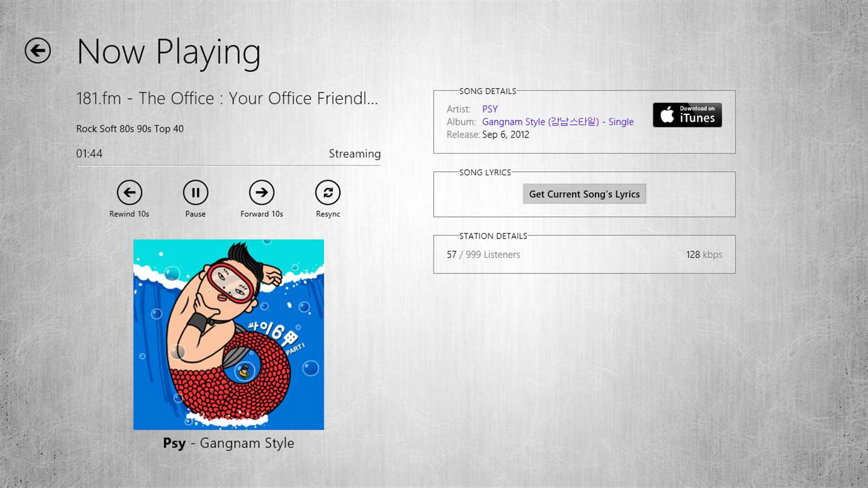This screenshot has width=868, height=488.
Task: Click the 'Rock Soft 80s 90s Top 40' genre text
Action: (130, 128)
